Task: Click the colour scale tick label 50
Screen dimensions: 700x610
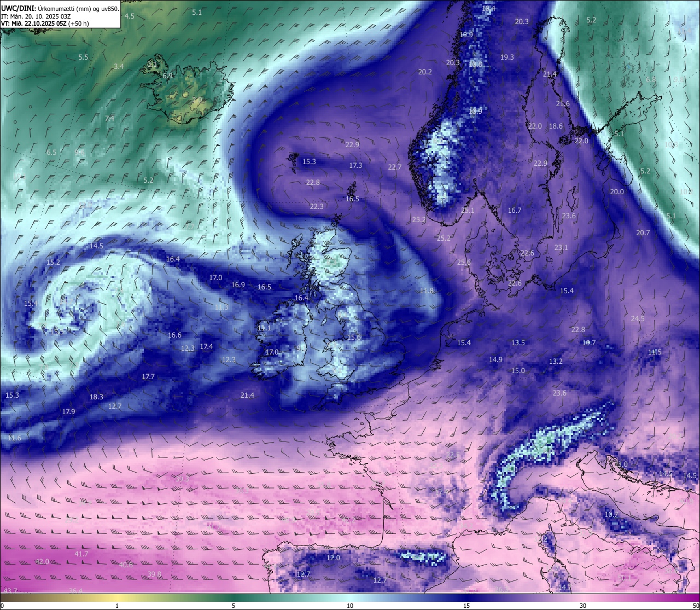Action: pyautogui.click(x=695, y=606)
